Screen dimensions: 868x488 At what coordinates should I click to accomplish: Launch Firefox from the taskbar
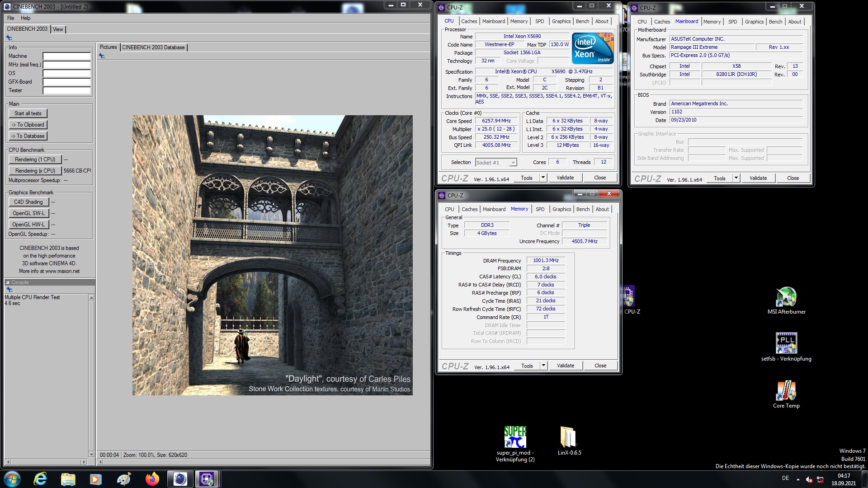click(152, 479)
